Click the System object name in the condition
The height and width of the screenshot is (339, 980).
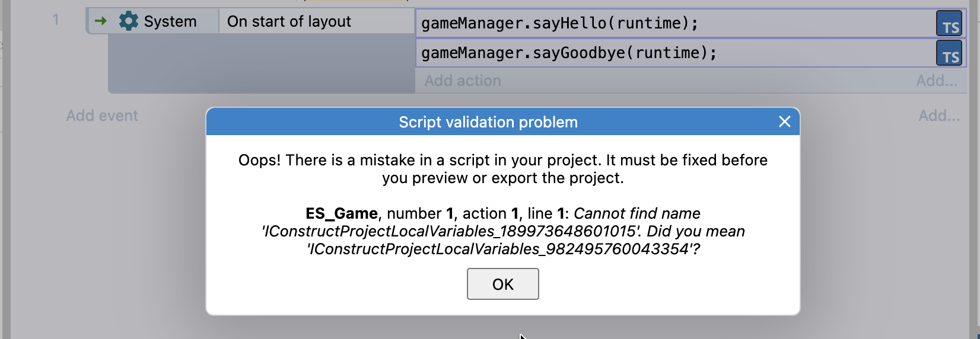point(170,21)
